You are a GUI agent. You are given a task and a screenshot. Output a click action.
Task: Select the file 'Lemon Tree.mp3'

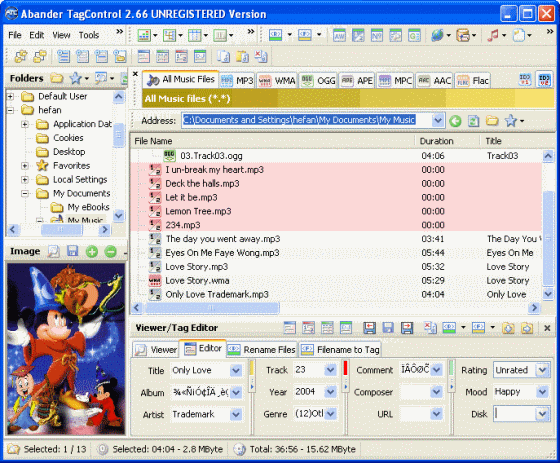click(x=198, y=211)
